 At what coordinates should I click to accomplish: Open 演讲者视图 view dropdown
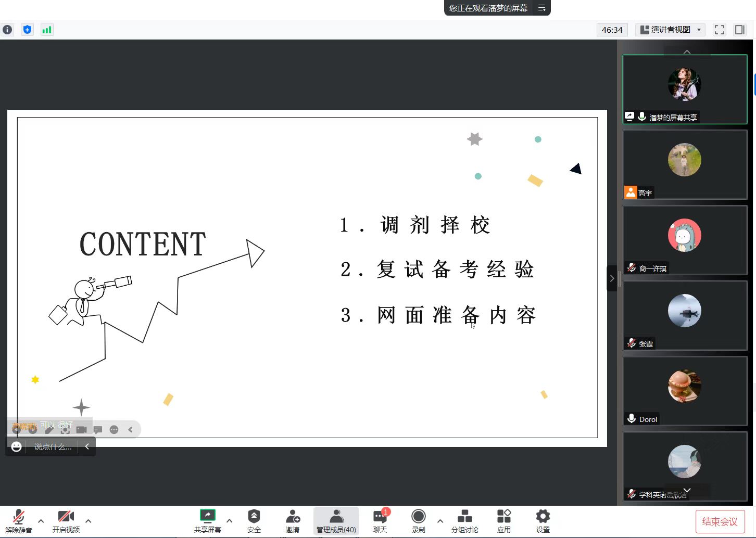pos(671,30)
